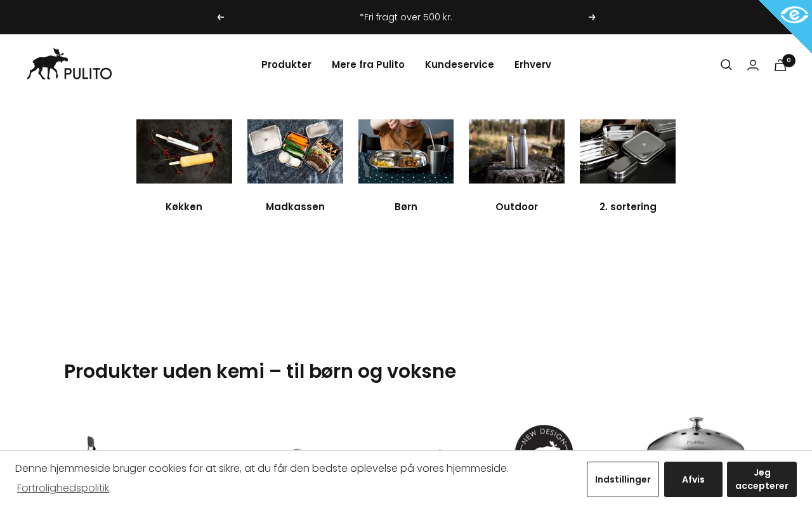Expand the Kundeservice menu
Image resolution: width=812 pixels, height=508 pixels.
459,65
